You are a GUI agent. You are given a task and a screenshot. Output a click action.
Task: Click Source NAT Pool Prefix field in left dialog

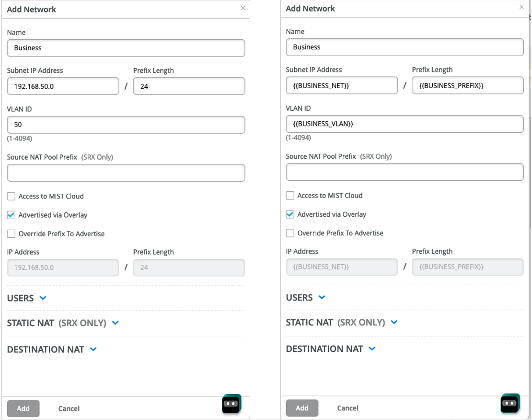pyautogui.click(x=126, y=173)
